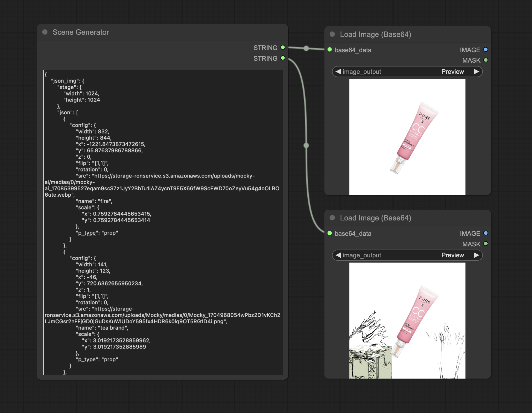This screenshot has height=413, width=532.
Task: Click the first STRING output socket
Action: pos(283,47)
